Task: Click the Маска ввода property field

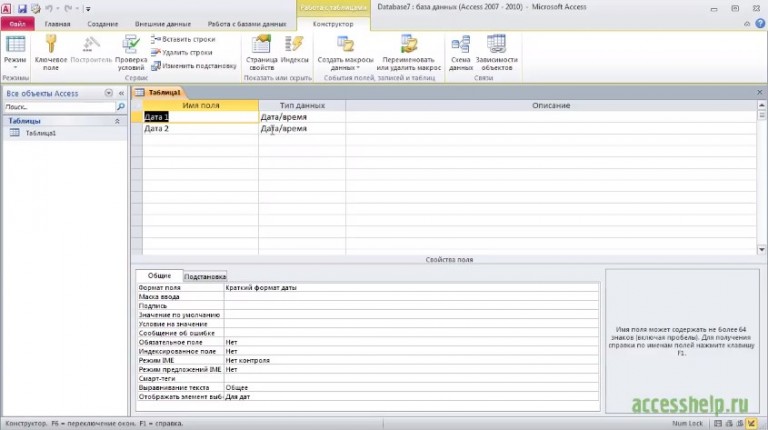Action: pos(411,297)
